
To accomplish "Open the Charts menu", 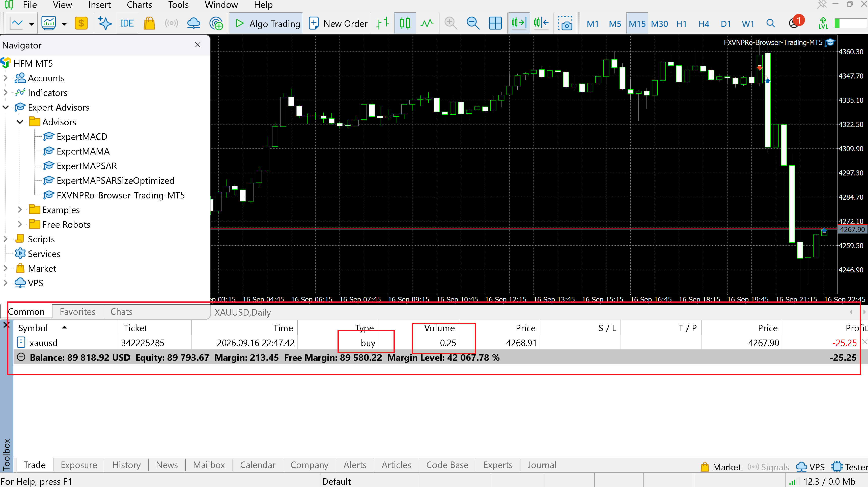I will click(x=139, y=5).
